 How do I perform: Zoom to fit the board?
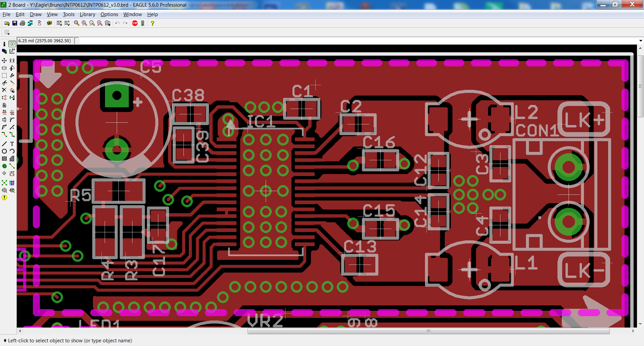pos(76,23)
